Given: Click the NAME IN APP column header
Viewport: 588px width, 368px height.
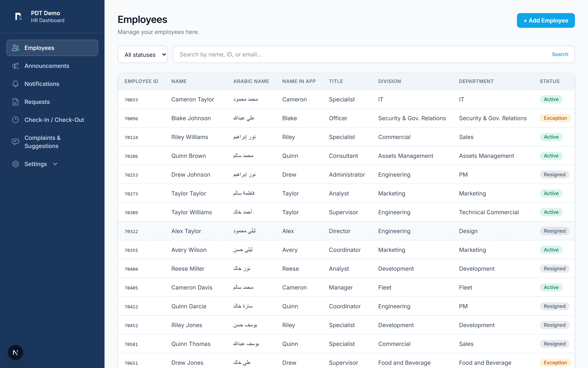Looking at the screenshot, I should (x=299, y=81).
